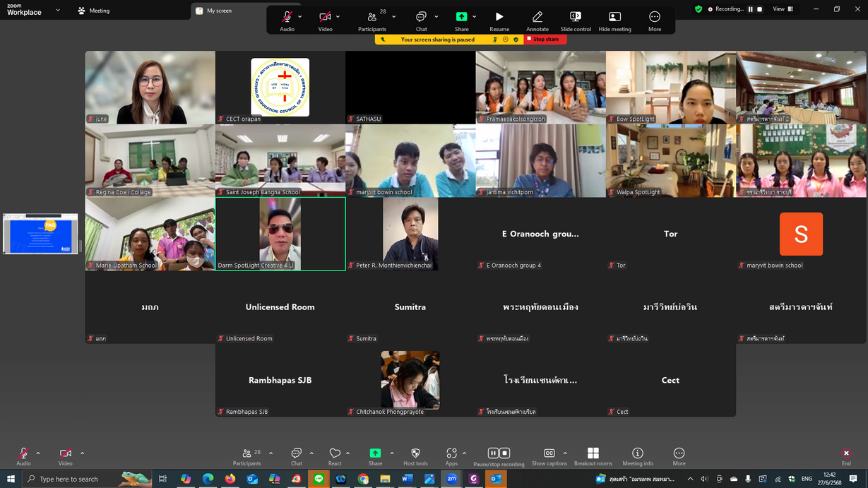Select the Annotate pen tool
This screenshot has width=868, height=488.
pos(537,20)
